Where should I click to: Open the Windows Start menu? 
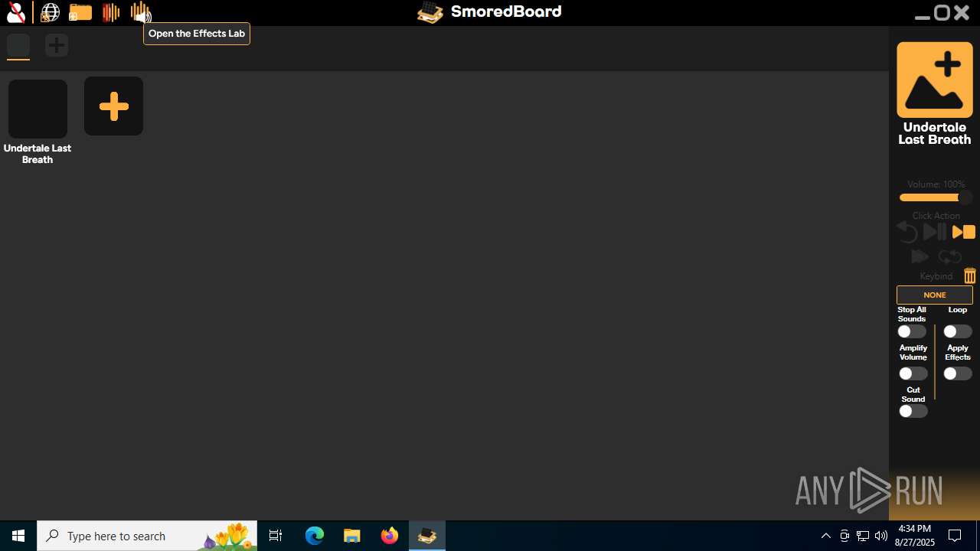tap(18, 536)
